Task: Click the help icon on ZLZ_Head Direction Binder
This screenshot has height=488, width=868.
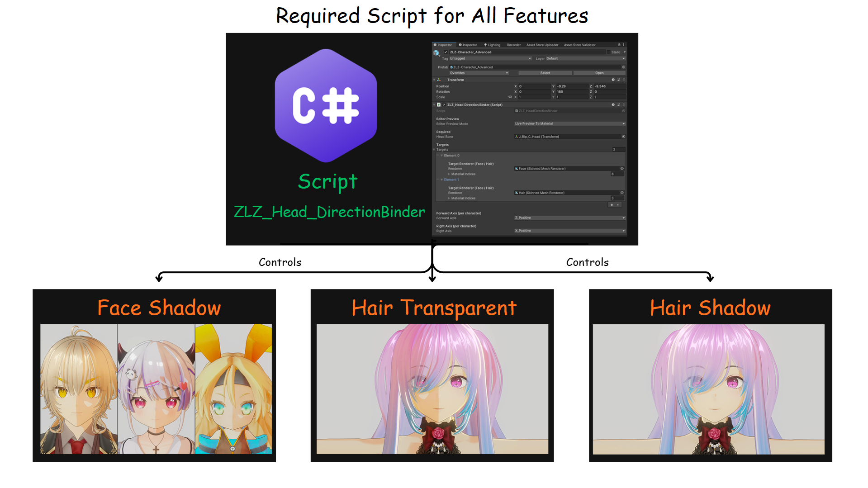Action: pos(613,104)
